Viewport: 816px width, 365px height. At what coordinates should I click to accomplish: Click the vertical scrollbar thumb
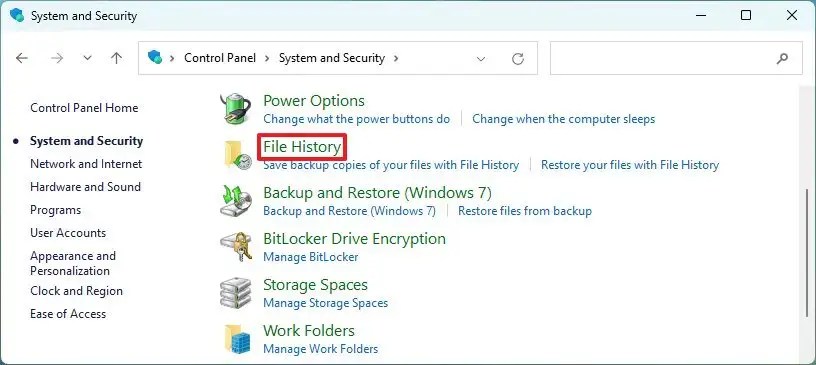click(x=808, y=260)
